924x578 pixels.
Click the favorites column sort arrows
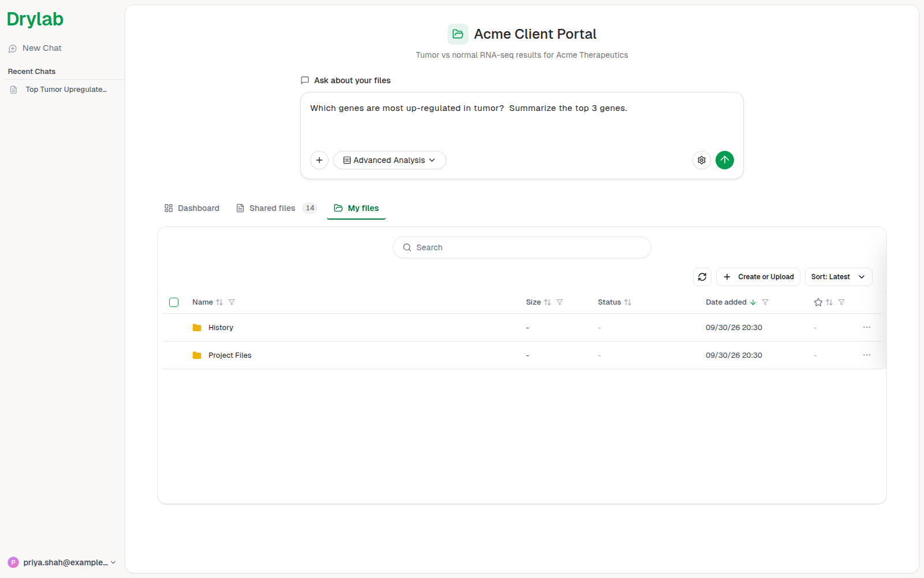829,302
